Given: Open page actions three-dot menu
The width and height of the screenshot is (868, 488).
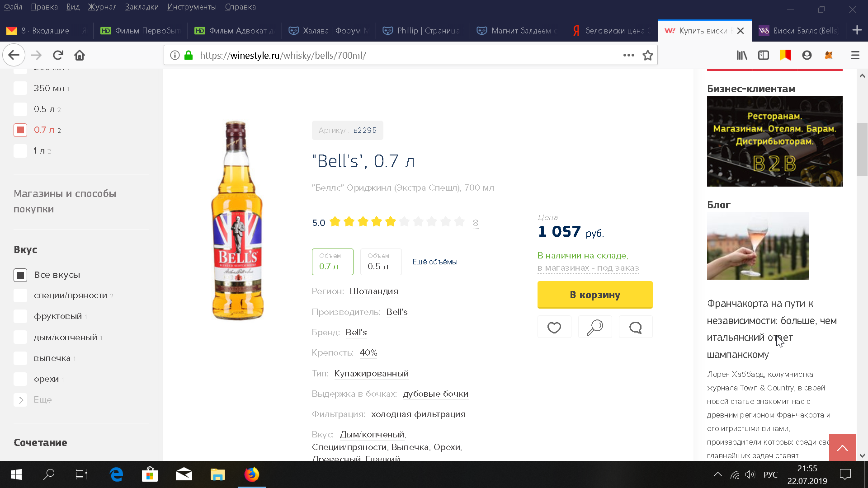Looking at the screenshot, I should (628, 55).
